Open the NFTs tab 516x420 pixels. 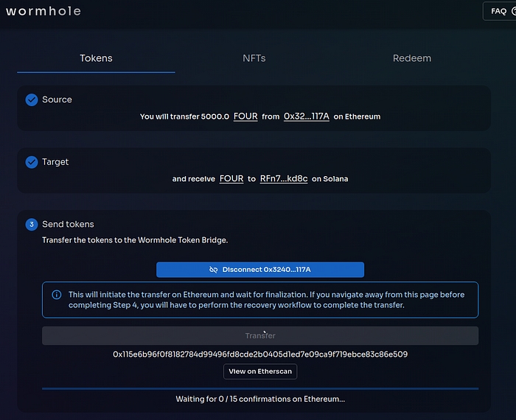pos(254,58)
